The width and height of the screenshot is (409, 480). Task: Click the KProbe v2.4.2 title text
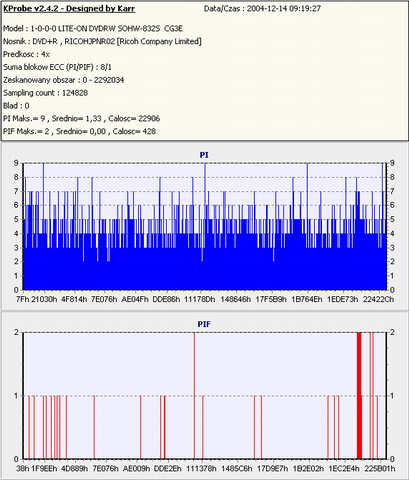tap(69, 9)
